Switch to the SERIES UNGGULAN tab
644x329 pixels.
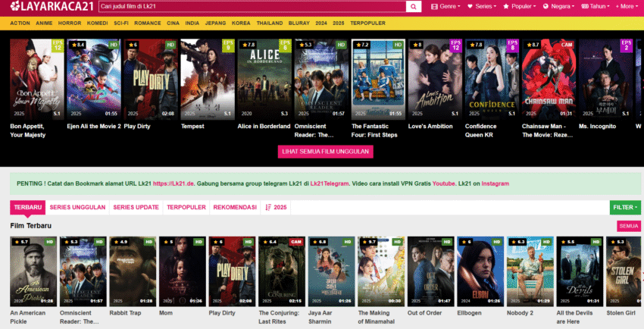(78, 207)
